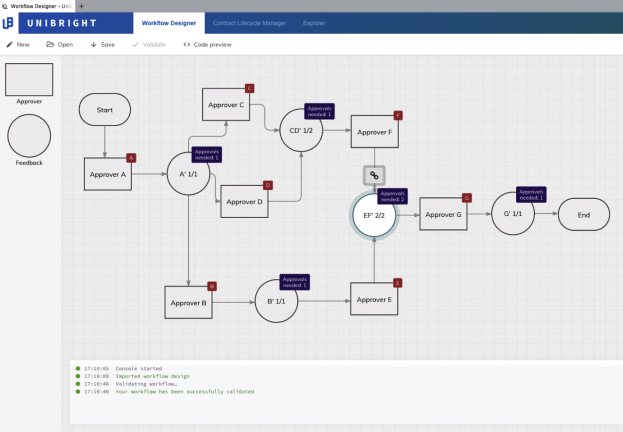Select the CD' 1/2 feedback node
The image size is (623, 432).
tap(301, 130)
